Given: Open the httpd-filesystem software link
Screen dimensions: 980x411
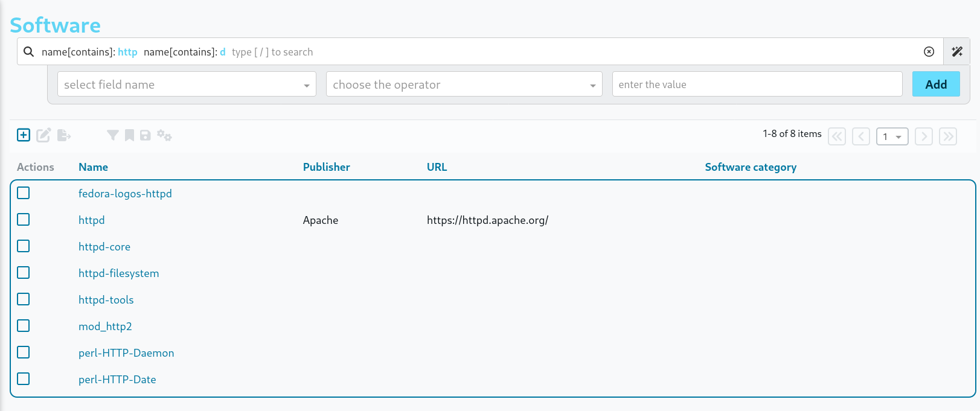Looking at the screenshot, I should tap(119, 273).
